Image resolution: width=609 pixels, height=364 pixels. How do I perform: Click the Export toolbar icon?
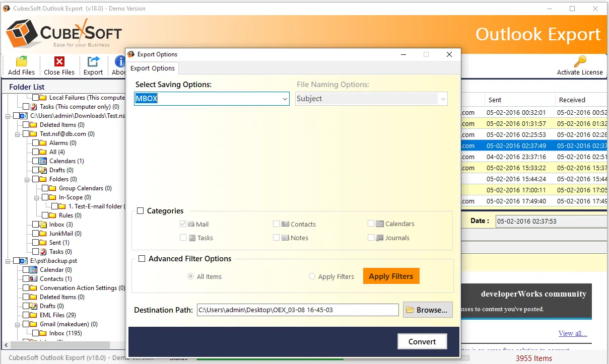click(x=93, y=61)
